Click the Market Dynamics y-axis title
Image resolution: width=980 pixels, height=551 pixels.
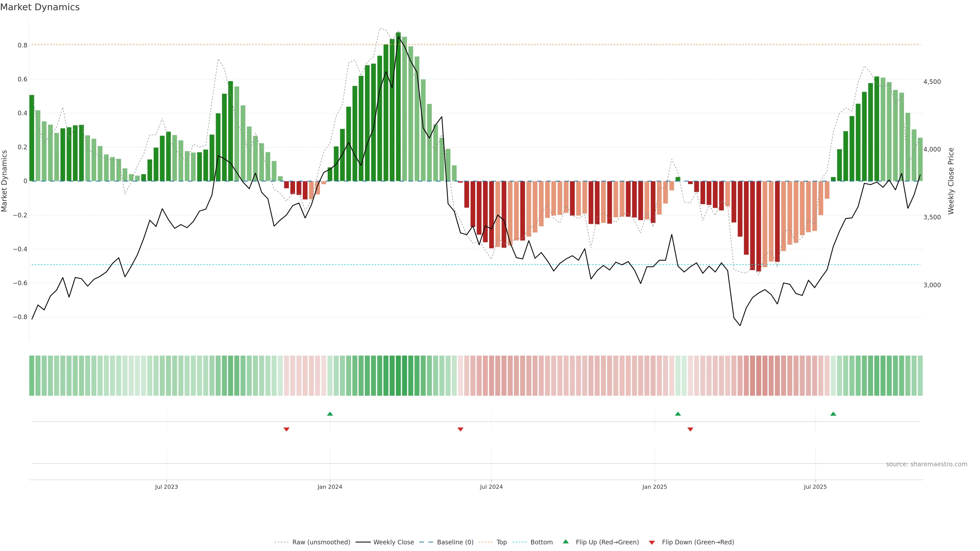pyautogui.click(x=5, y=181)
